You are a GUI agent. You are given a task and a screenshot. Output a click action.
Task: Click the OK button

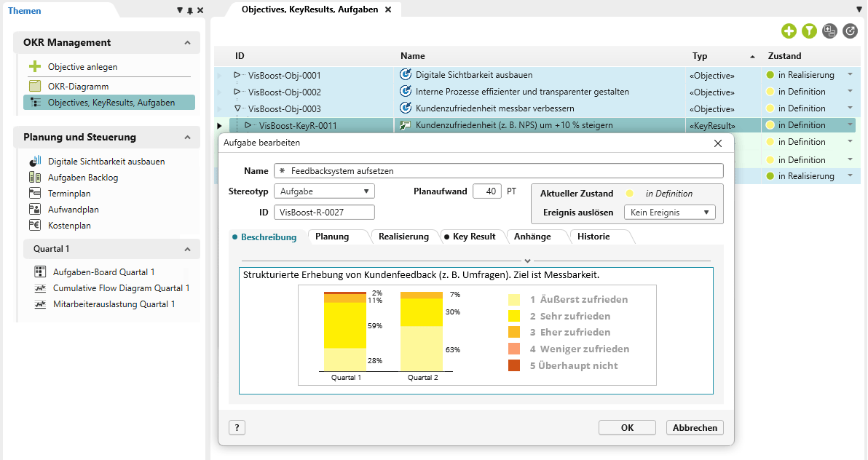627,427
